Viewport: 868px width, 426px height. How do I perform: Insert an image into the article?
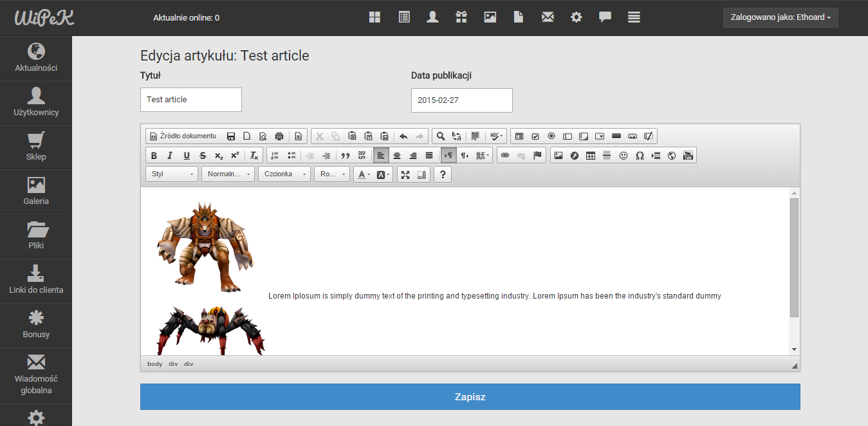[559, 156]
